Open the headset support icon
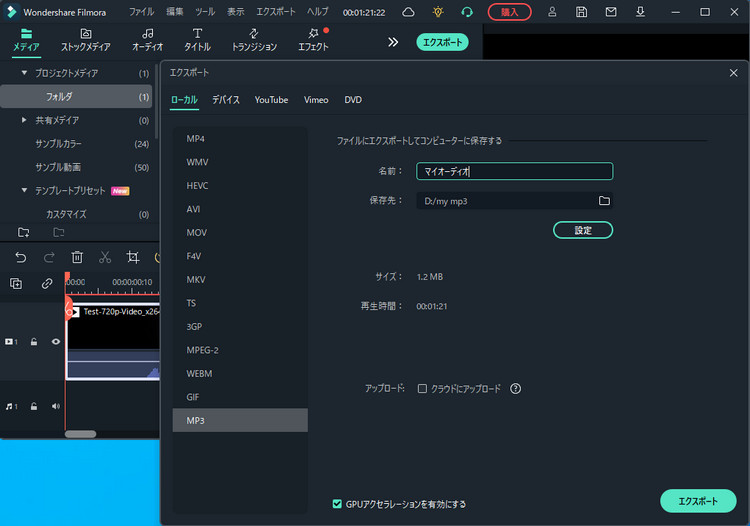This screenshot has height=526, width=750. coord(467,12)
